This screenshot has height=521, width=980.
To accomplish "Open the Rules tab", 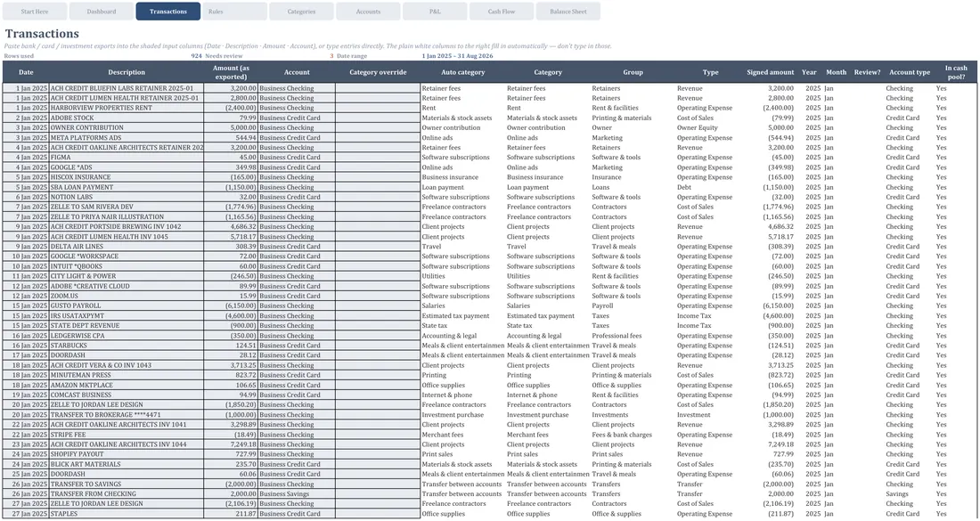I will (234, 12).
